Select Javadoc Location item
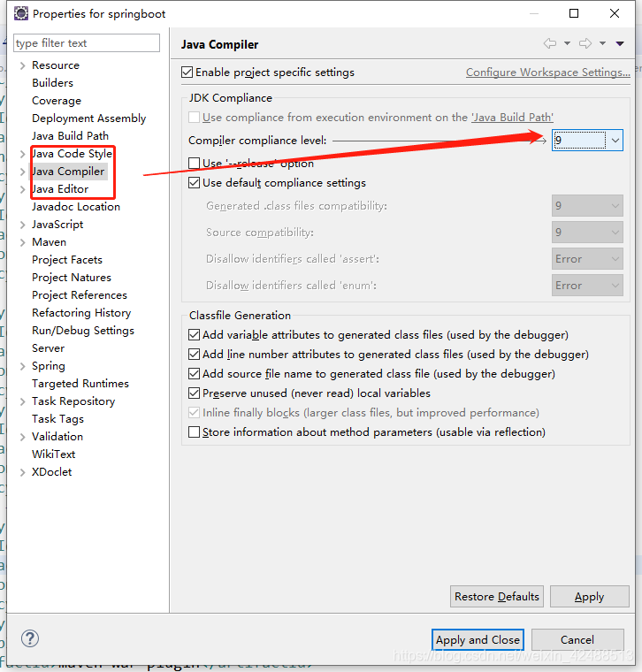 (75, 207)
